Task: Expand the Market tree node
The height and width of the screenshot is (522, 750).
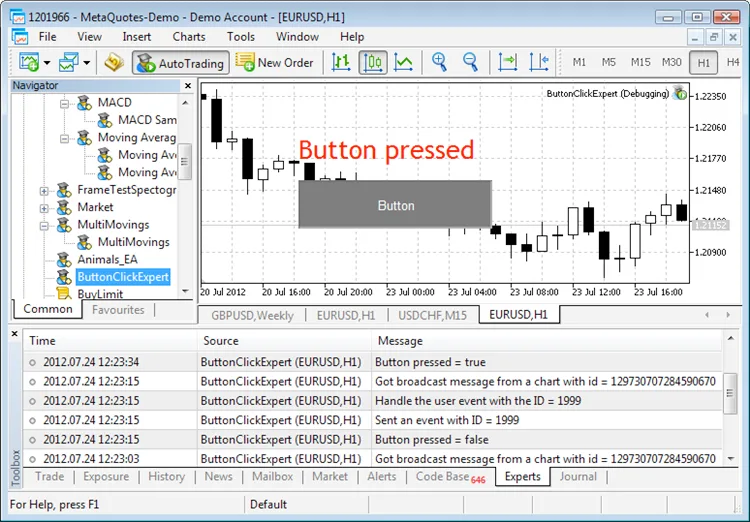Action: click(x=44, y=207)
